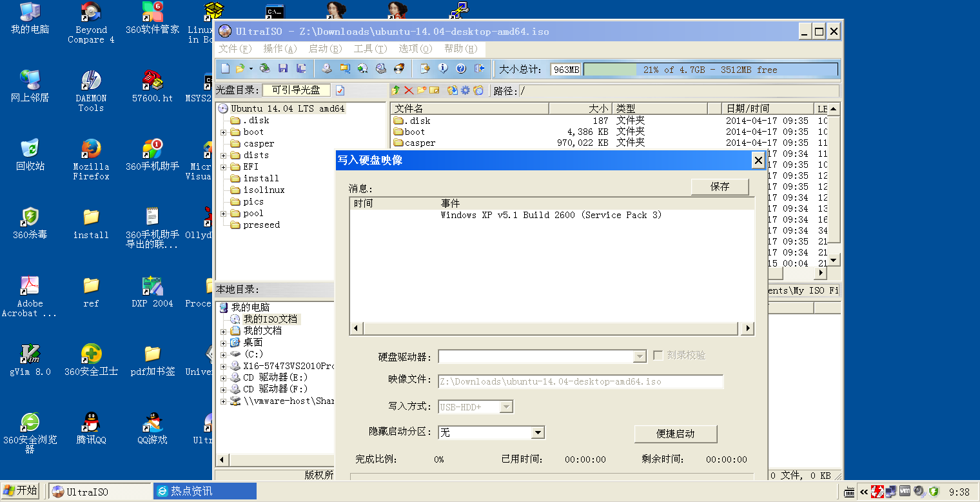Click the Open file folder toolbar icon
The width and height of the screenshot is (980, 502).
pos(240,68)
